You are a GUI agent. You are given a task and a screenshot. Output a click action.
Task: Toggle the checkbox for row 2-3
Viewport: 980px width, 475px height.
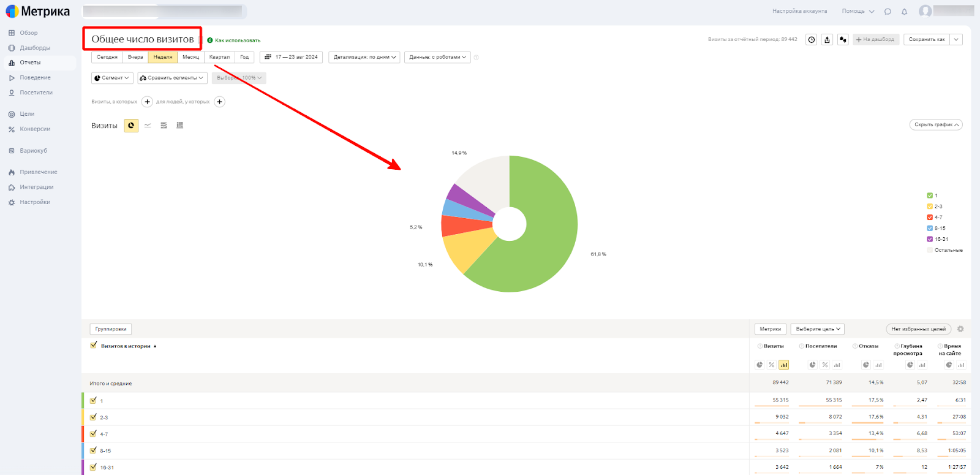[94, 417]
